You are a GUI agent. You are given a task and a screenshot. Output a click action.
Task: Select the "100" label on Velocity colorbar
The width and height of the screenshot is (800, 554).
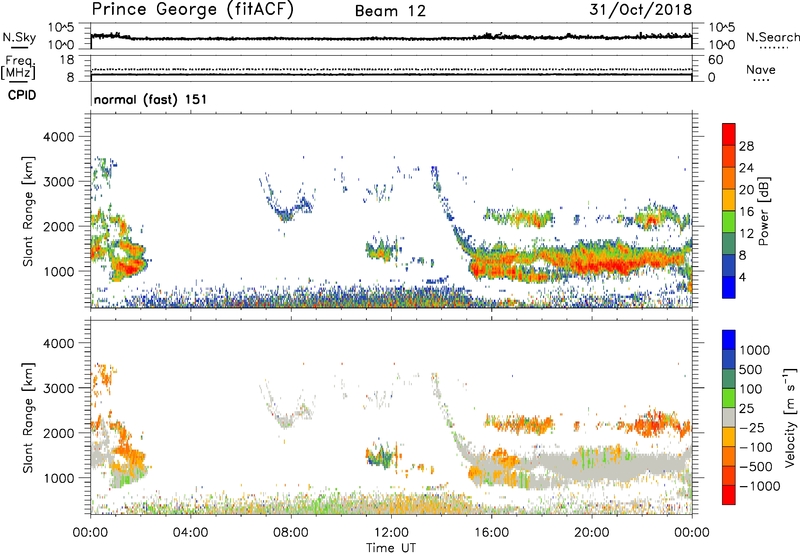750,389
